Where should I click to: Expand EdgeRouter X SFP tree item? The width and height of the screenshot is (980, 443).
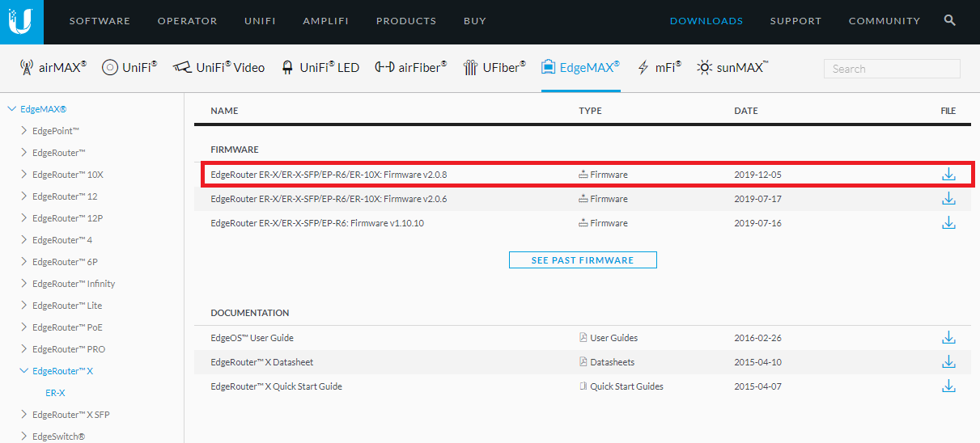[24, 415]
